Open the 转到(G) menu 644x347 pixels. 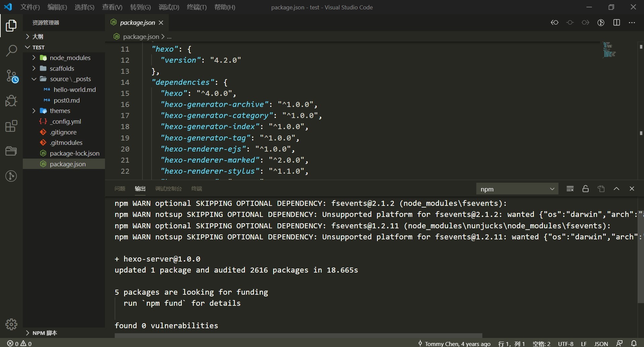click(141, 7)
